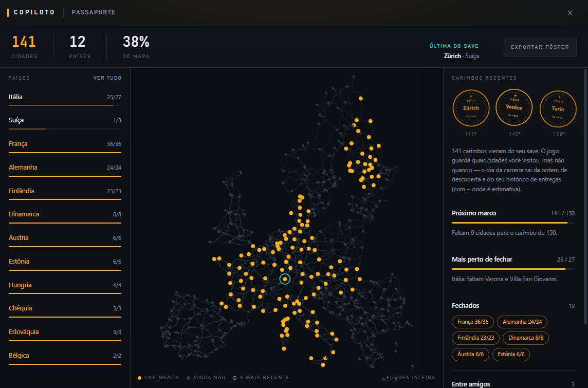Click the Alemanha 24/24 closed chip

click(522, 322)
